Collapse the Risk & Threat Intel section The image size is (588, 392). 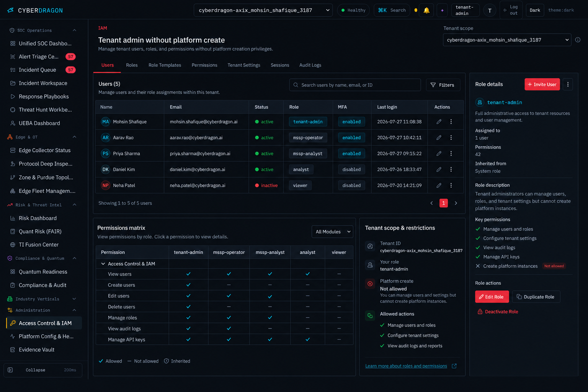tap(74, 205)
